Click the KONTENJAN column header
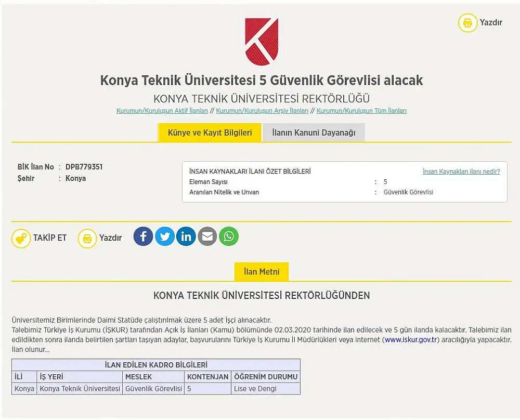This screenshot has width=520, height=420. pos(207,377)
